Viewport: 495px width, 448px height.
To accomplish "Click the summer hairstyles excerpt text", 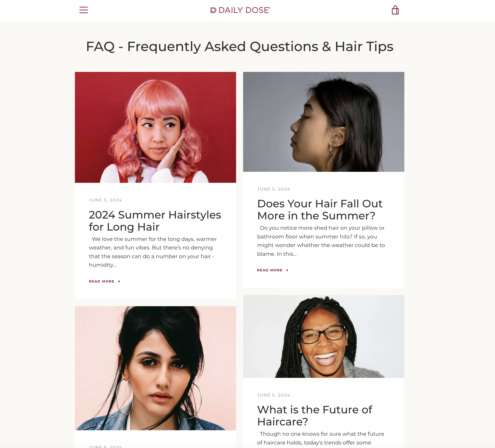I will tap(153, 252).
